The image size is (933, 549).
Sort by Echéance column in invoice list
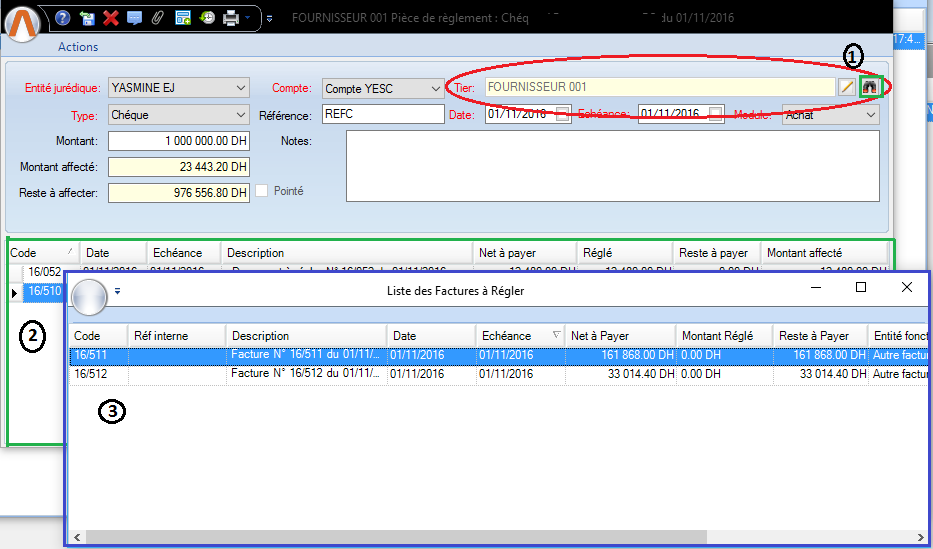[x=518, y=336]
